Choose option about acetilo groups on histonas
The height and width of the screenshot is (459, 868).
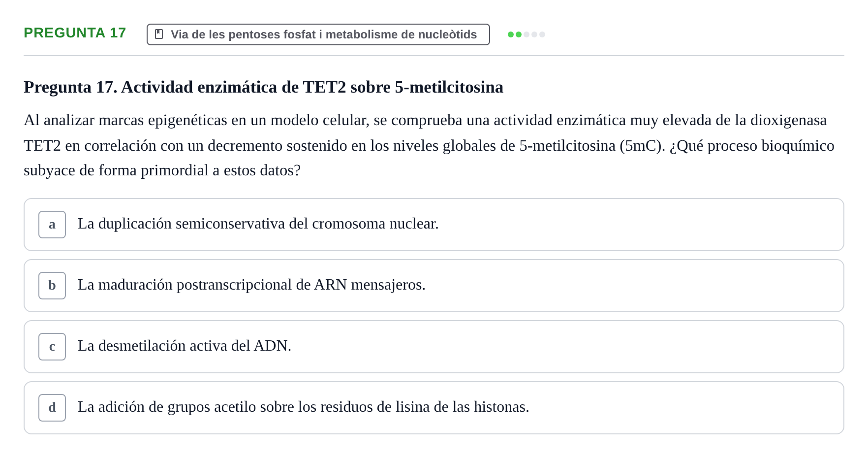click(434, 408)
